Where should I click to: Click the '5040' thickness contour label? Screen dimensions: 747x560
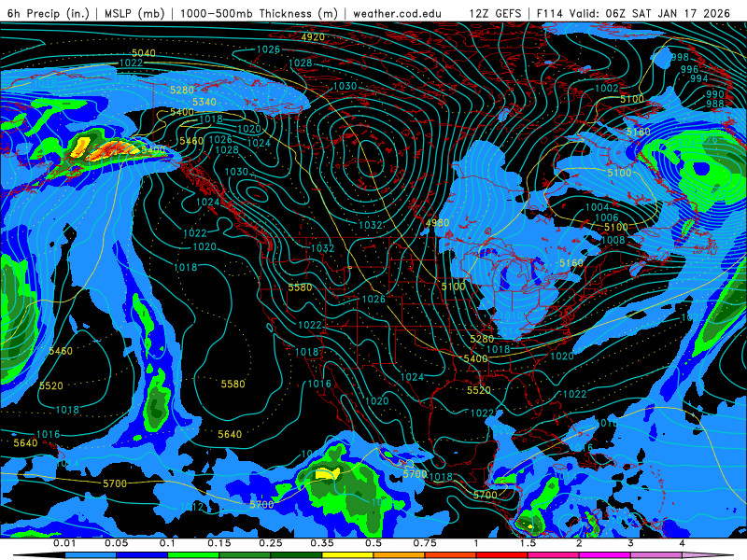click(144, 53)
